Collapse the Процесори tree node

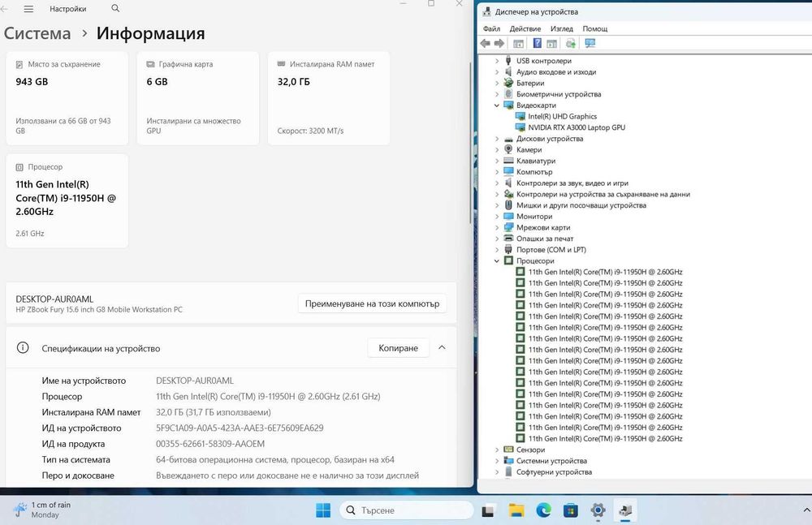click(497, 261)
